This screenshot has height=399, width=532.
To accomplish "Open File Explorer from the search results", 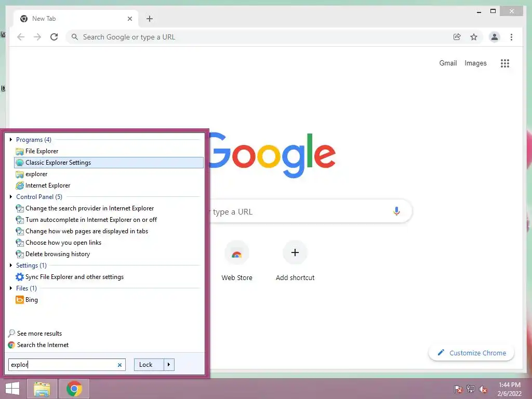I will [x=109, y=151].
